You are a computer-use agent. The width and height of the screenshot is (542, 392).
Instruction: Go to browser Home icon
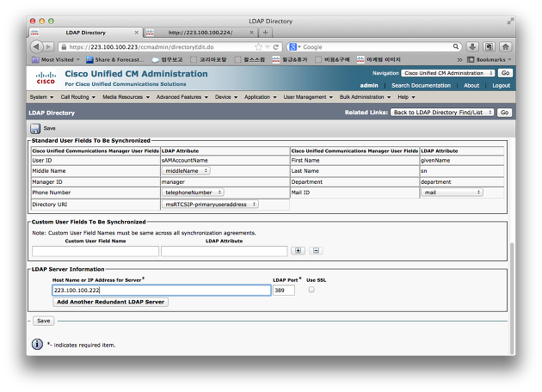pyautogui.click(x=506, y=46)
